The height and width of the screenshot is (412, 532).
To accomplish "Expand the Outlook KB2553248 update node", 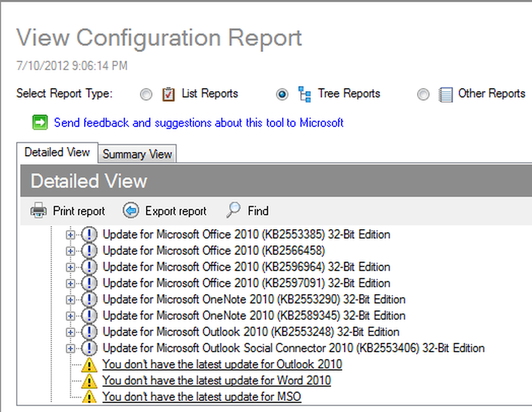I will tap(70, 332).
